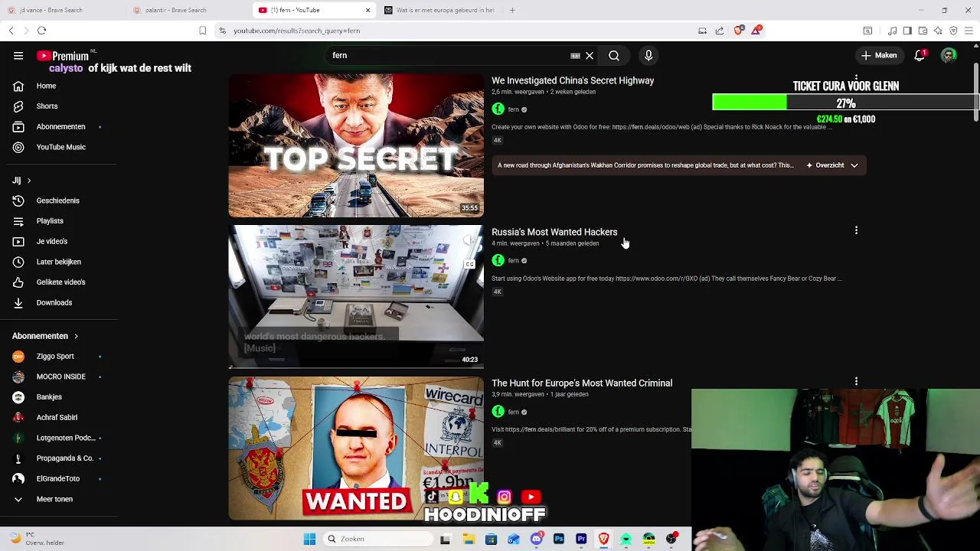Image resolution: width=980 pixels, height=551 pixels.
Task: Open Brave Leo AI star icon
Action: point(938,31)
